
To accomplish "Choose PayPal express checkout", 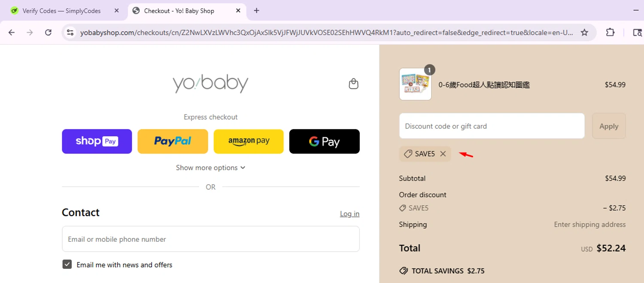I will (173, 141).
